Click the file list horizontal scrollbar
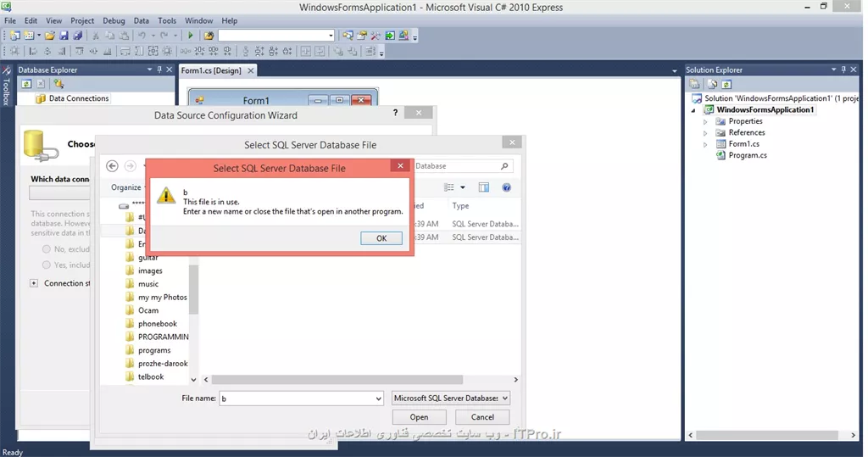 point(337,380)
